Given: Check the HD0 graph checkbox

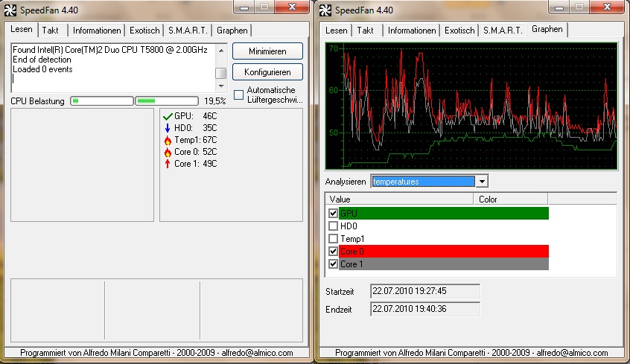Looking at the screenshot, I should pyautogui.click(x=333, y=226).
